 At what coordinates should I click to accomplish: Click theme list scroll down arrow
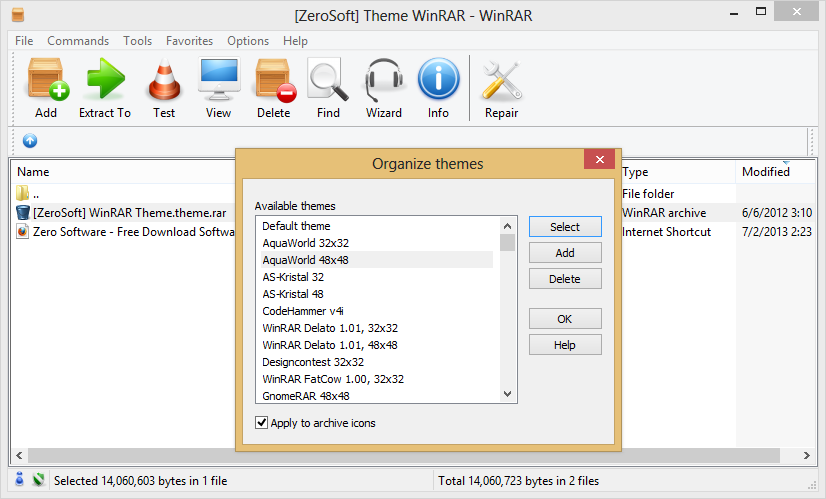click(507, 394)
